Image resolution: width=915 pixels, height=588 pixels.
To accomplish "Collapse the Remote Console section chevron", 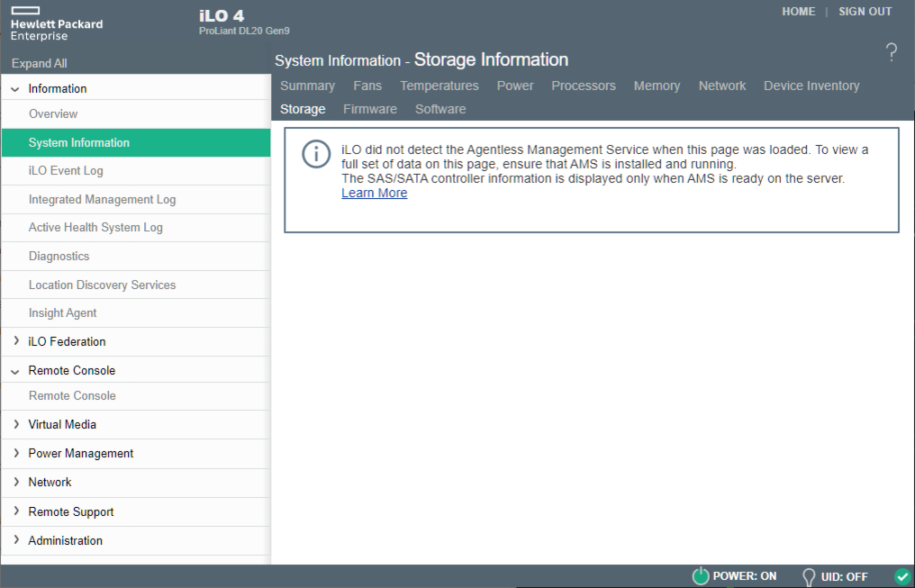I will point(15,371).
